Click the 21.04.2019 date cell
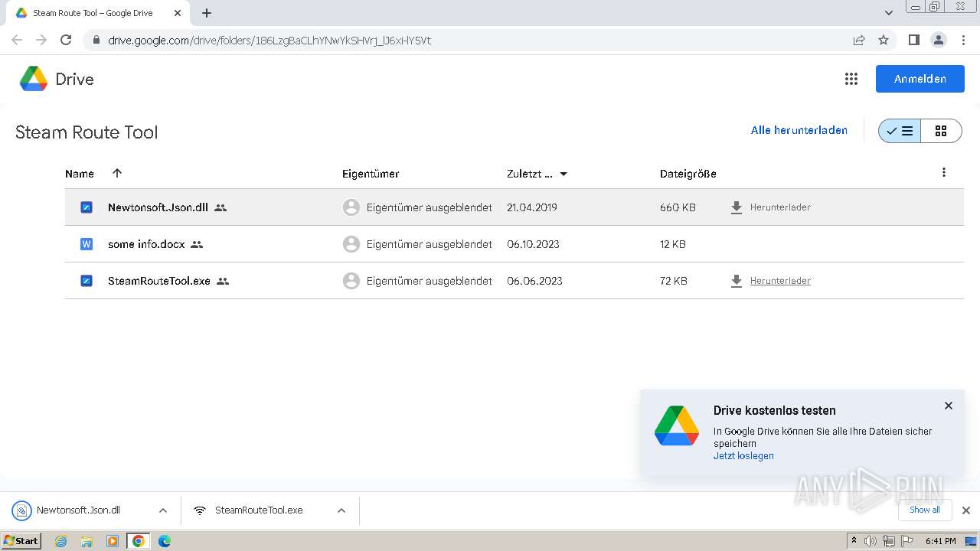This screenshot has height=551, width=980. 532,207
